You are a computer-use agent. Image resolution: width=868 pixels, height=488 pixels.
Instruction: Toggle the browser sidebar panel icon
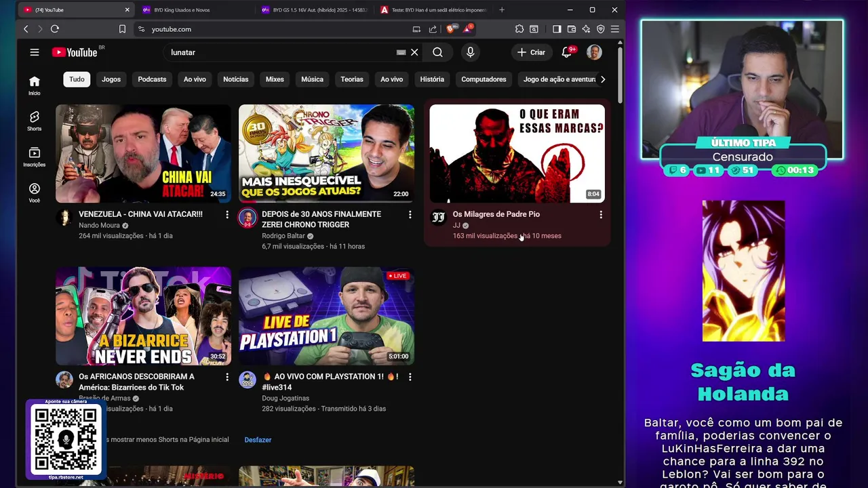coord(557,29)
